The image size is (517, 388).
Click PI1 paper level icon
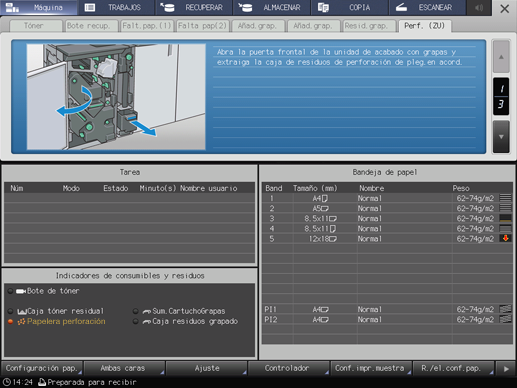(505, 309)
